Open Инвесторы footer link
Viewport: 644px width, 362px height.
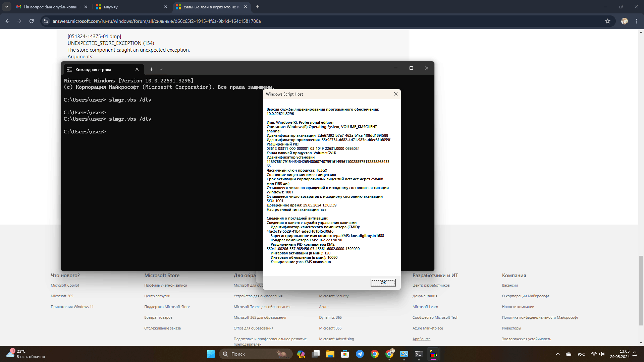[x=512, y=328]
